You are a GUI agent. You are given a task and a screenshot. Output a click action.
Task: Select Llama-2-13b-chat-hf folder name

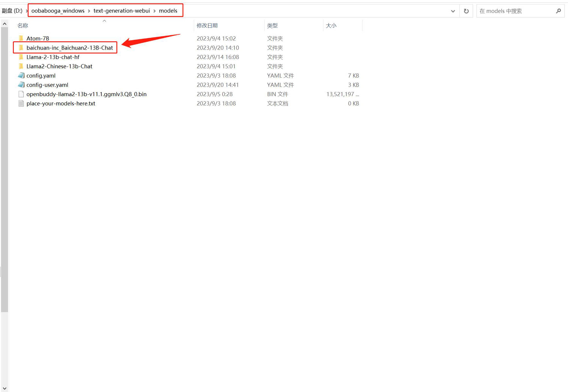coord(53,57)
